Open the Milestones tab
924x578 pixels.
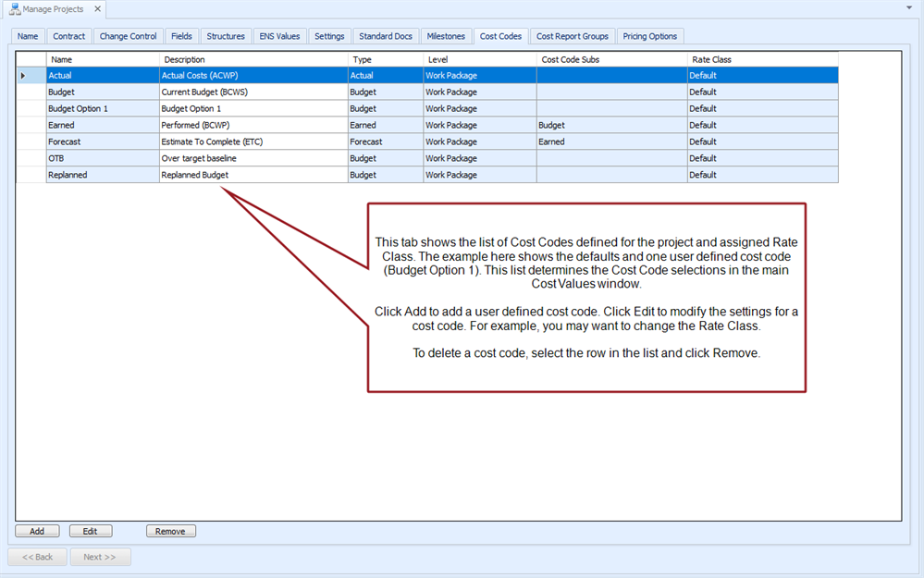click(446, 36)
